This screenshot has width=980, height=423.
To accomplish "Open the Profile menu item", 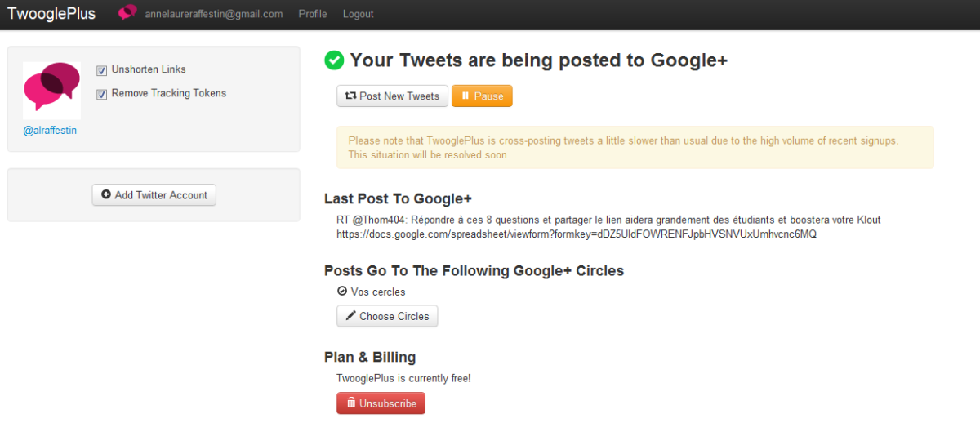I will pyautogui.click(x=313, y=14).
